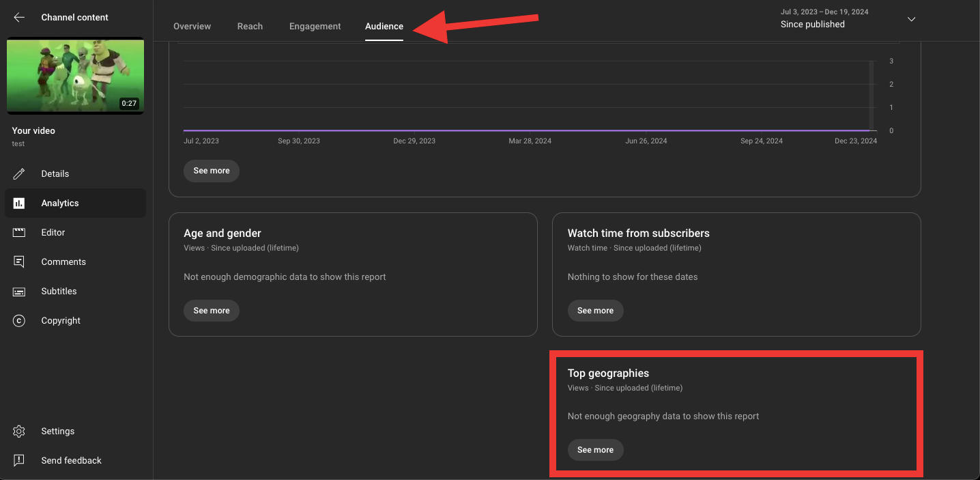Open Editor in the sidebar menu

click(x=53, y=232)
